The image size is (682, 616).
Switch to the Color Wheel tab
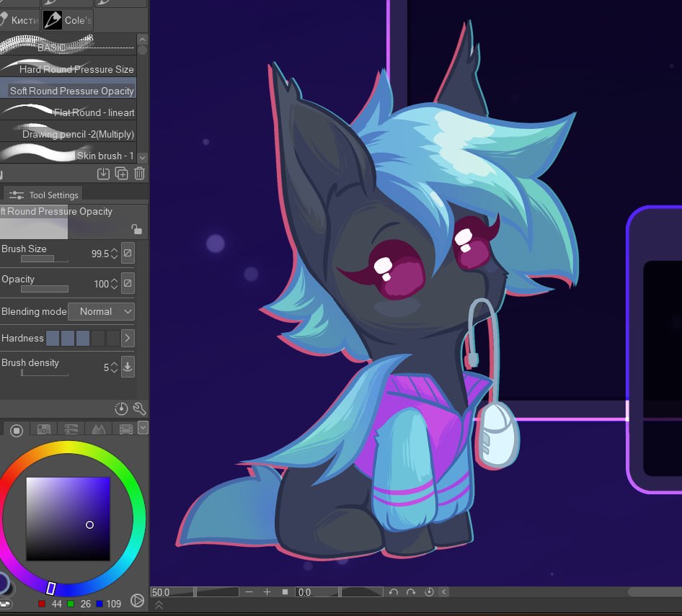17,430
